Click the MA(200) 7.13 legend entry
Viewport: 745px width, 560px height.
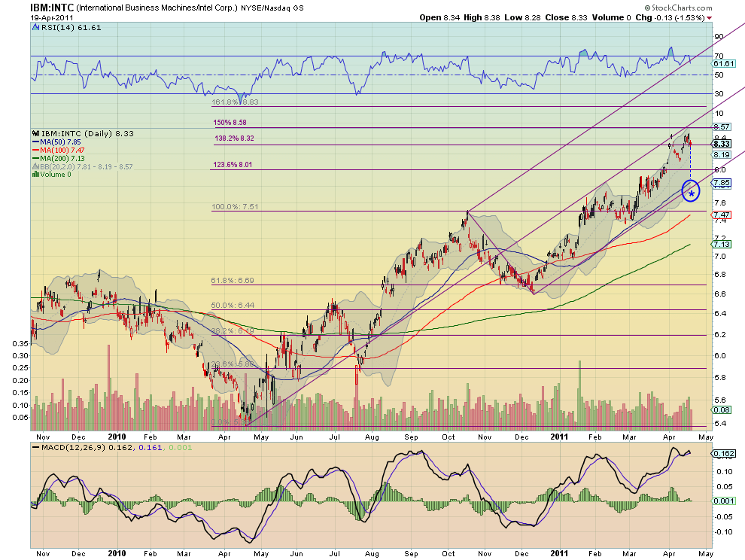pos(62,158)
